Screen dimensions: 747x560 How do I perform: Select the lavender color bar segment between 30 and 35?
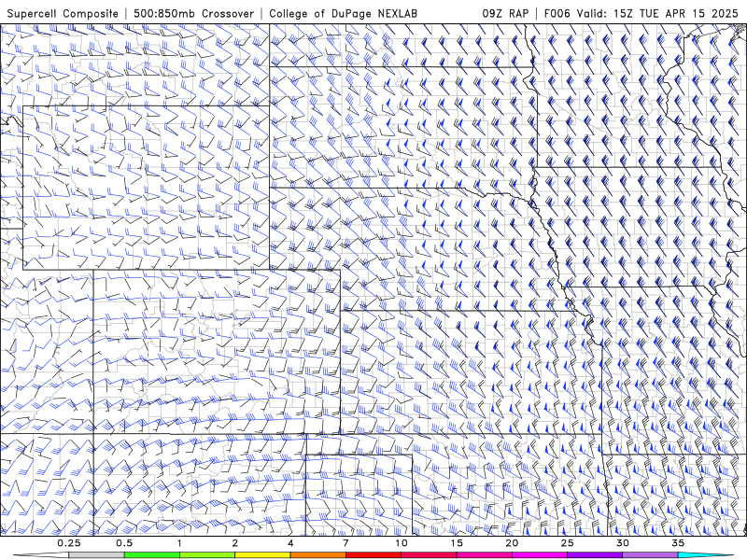[x=650, y=555]
